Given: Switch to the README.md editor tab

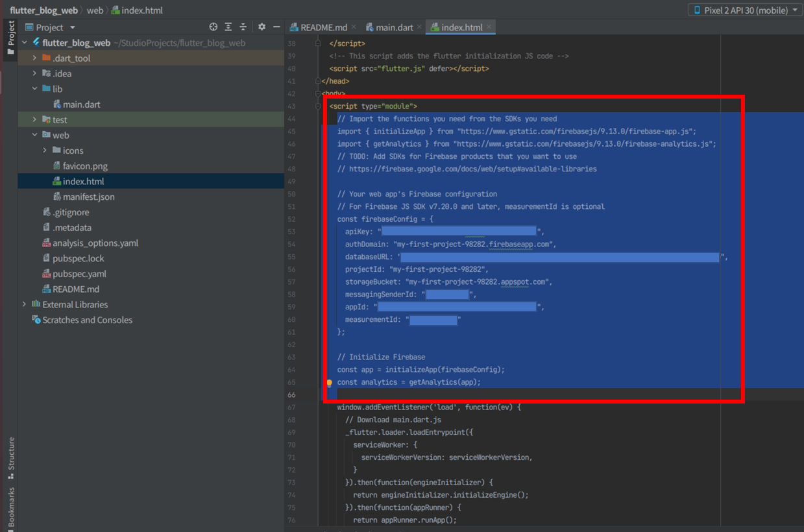Looking at the screenshot, I should [x=323, y=27].
